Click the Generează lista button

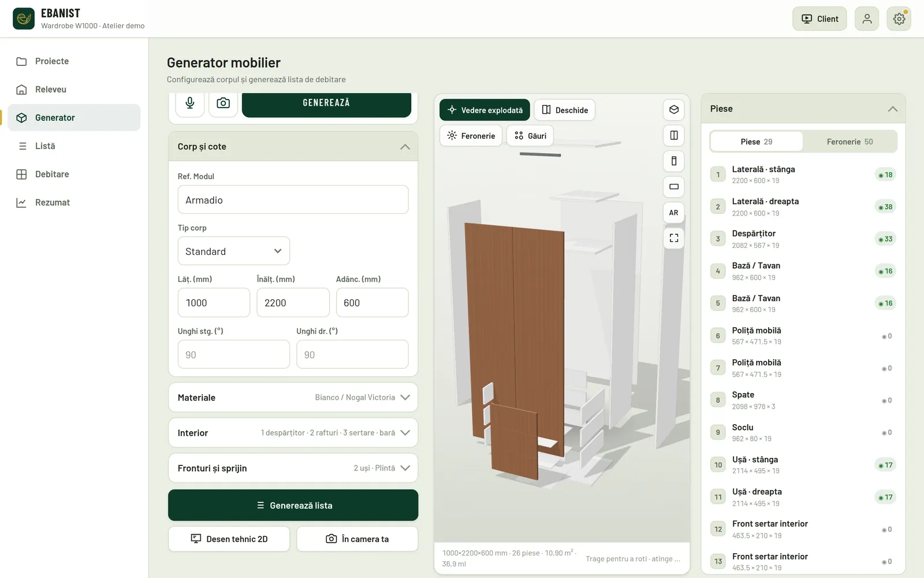point(293,505)
